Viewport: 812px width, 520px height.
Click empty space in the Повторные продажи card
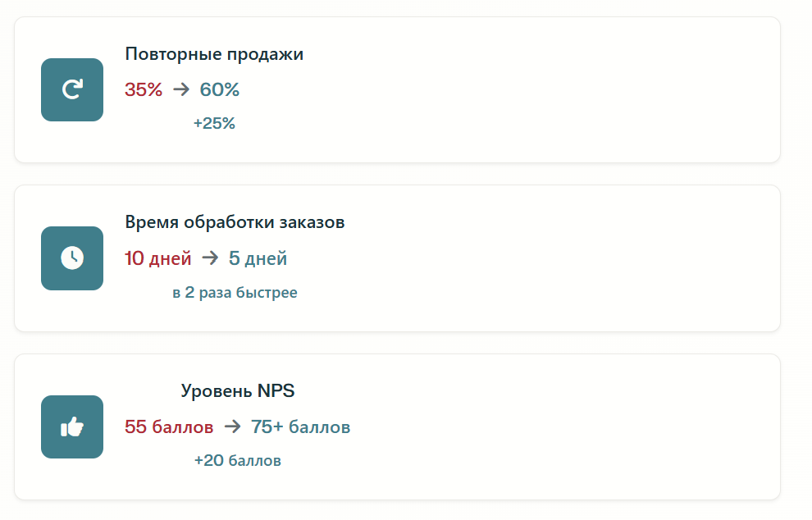[533, 90]
